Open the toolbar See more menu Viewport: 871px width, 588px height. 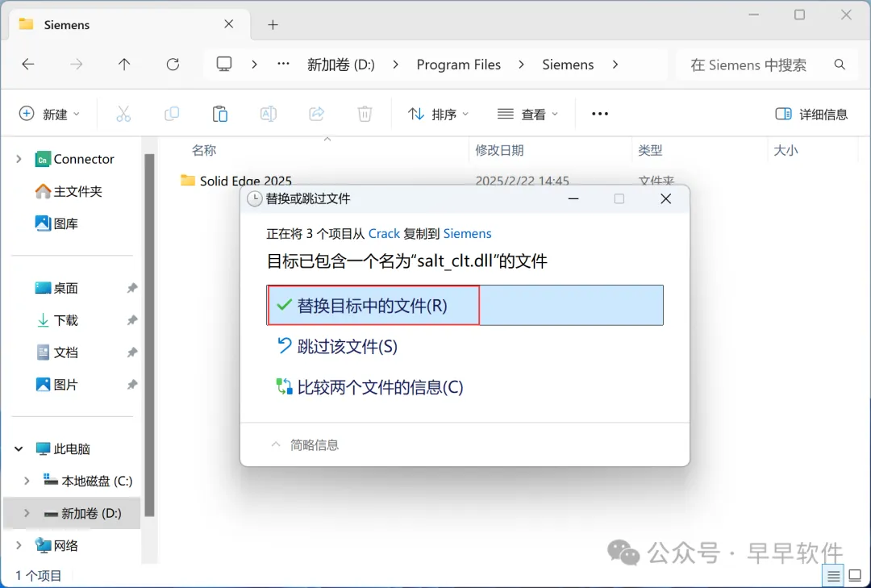600,114
